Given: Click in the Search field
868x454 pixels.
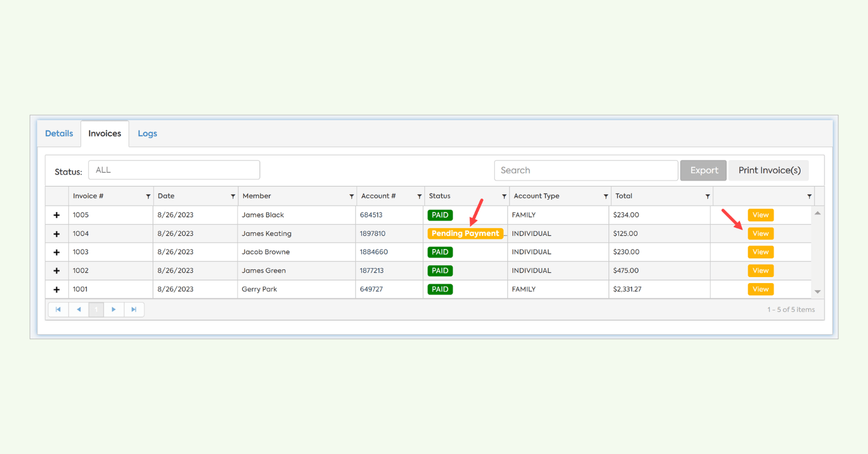Looking at the screenshot, I should click(x=586, y=170).
